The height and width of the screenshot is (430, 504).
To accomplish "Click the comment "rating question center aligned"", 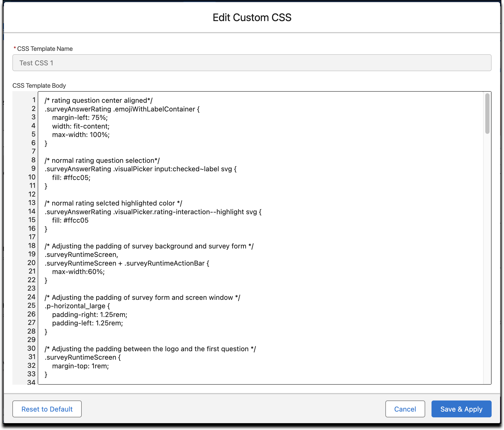I will coord(99,100).
